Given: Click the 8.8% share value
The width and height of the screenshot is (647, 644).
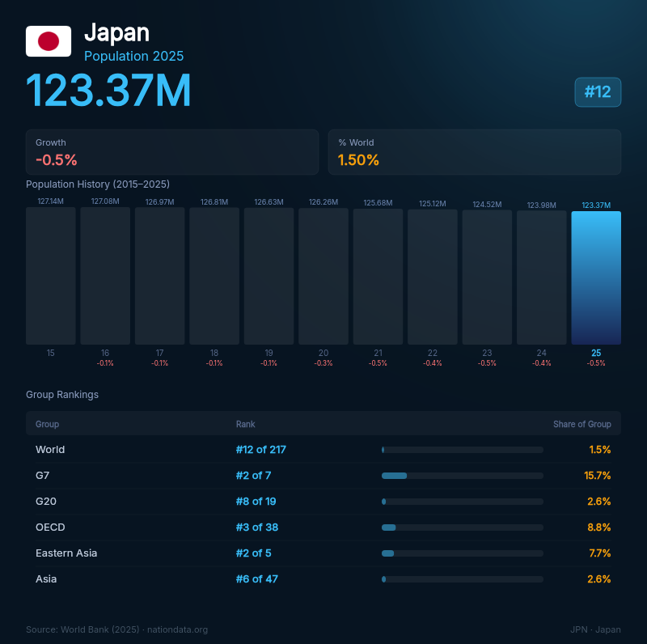Looking at the screenshot, I should click(599, 527).
